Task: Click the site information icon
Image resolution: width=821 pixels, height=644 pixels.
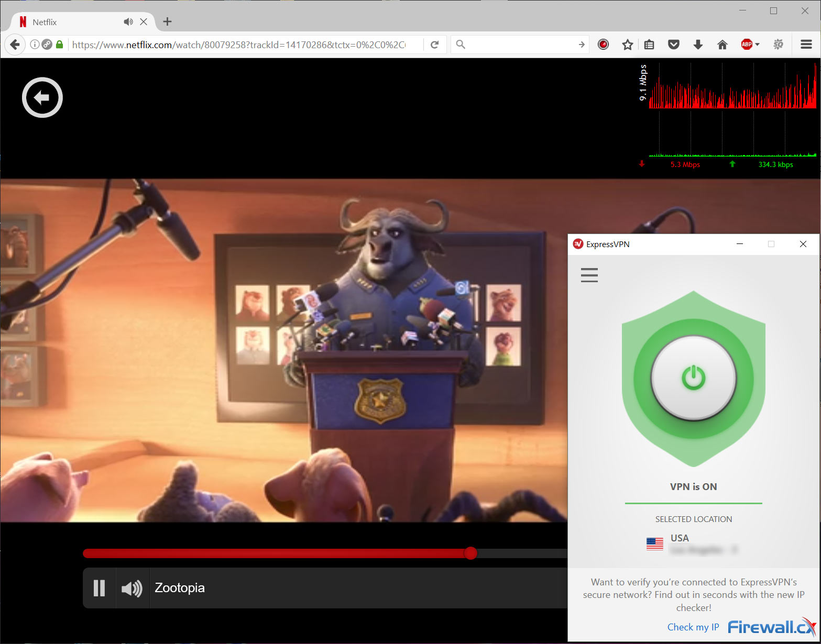Action: [x=35, y=45]
